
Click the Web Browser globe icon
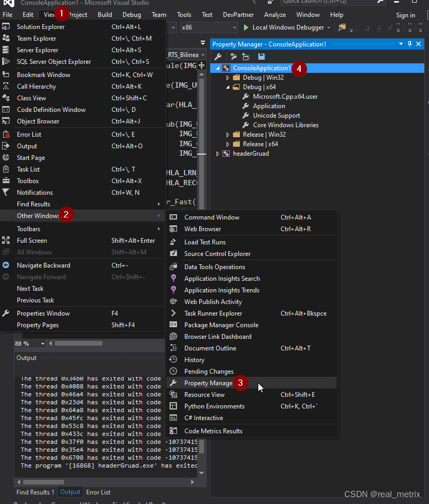[x=173, y=229]
